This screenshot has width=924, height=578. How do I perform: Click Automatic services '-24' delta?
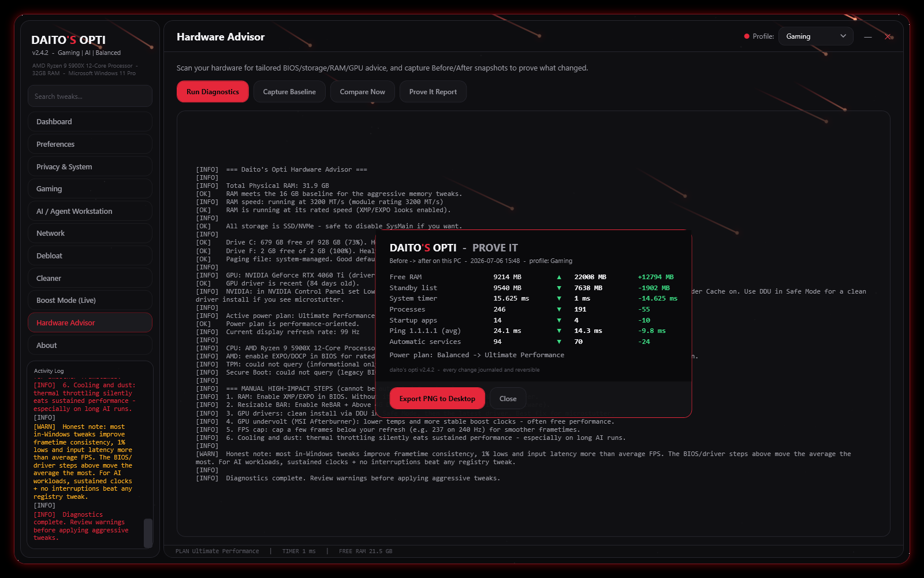point(644,342)
